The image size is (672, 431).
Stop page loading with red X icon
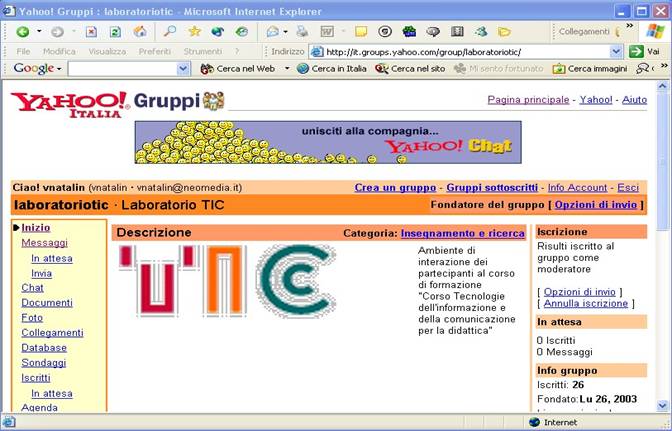pos(91,32)
